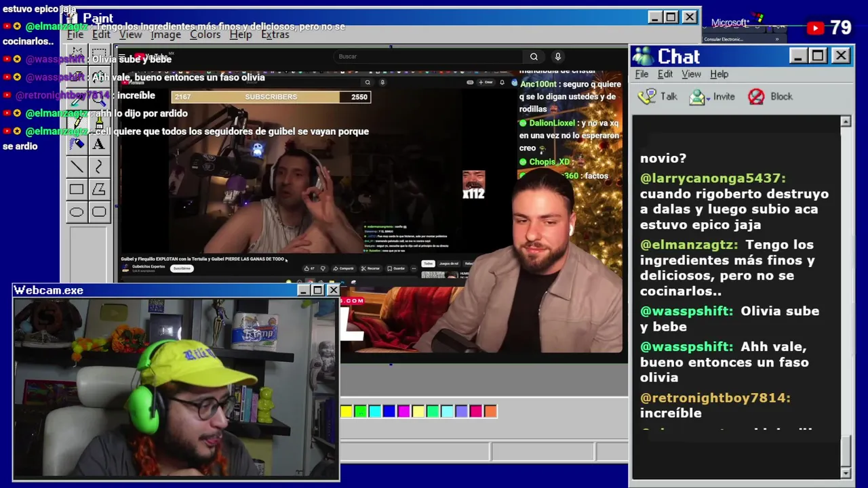Close the Paint window

689,17
